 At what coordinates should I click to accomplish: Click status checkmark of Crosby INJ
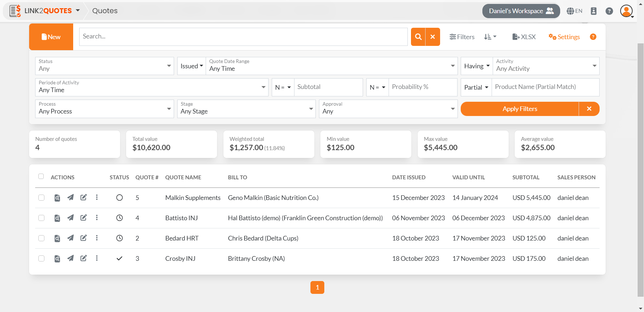point(119,259)
